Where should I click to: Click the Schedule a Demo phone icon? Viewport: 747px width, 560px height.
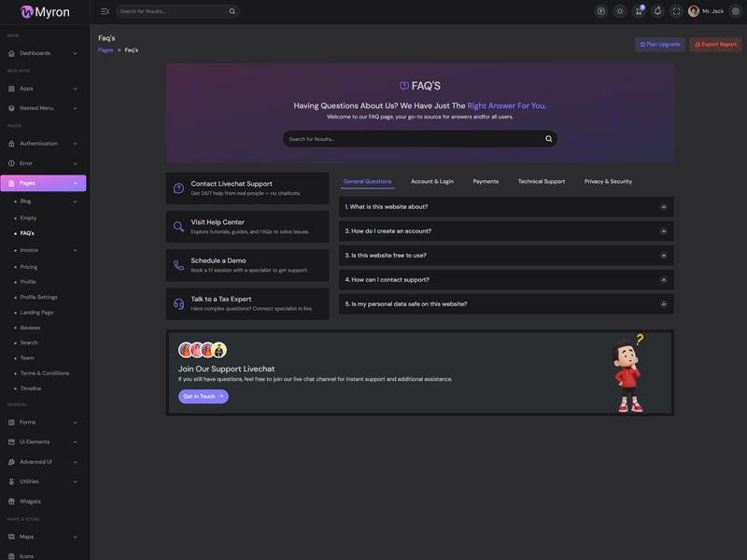(178, 265)
